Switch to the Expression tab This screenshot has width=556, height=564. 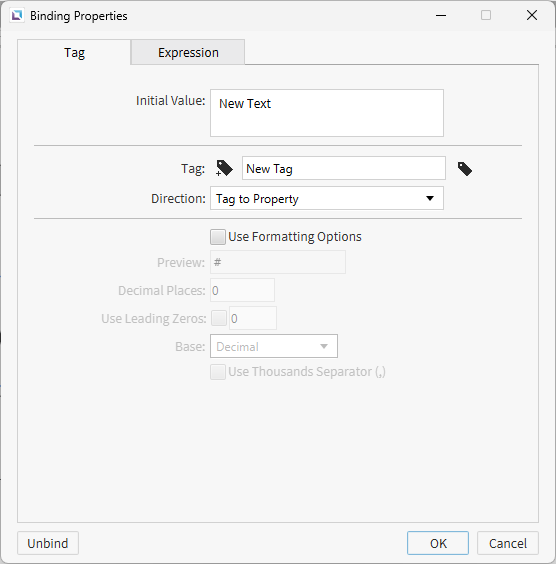point(188,53)
